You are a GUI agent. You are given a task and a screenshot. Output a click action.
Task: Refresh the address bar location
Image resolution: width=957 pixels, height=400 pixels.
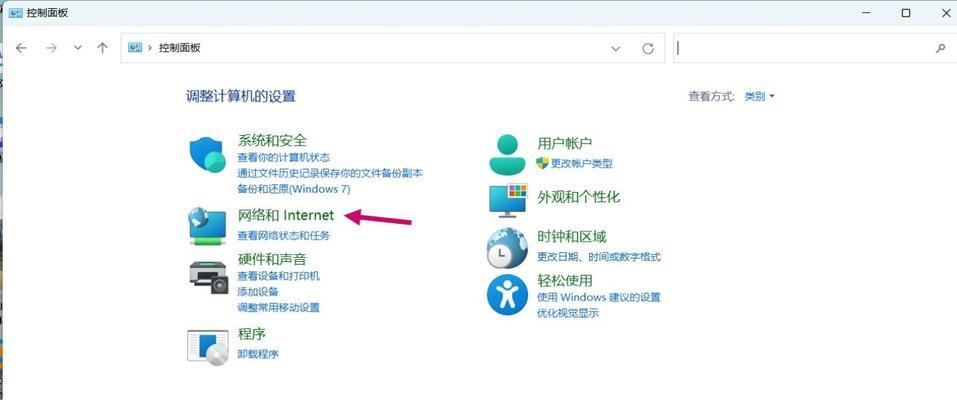648,48
